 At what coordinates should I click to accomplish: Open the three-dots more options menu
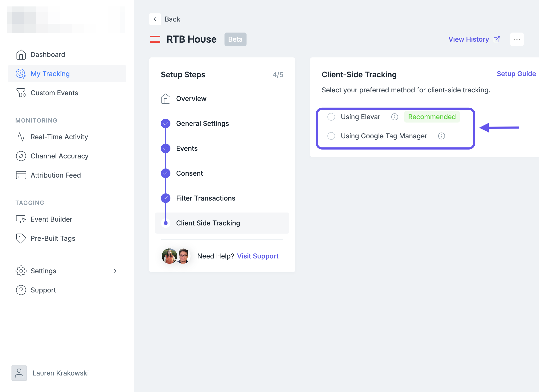pos(517,39)
